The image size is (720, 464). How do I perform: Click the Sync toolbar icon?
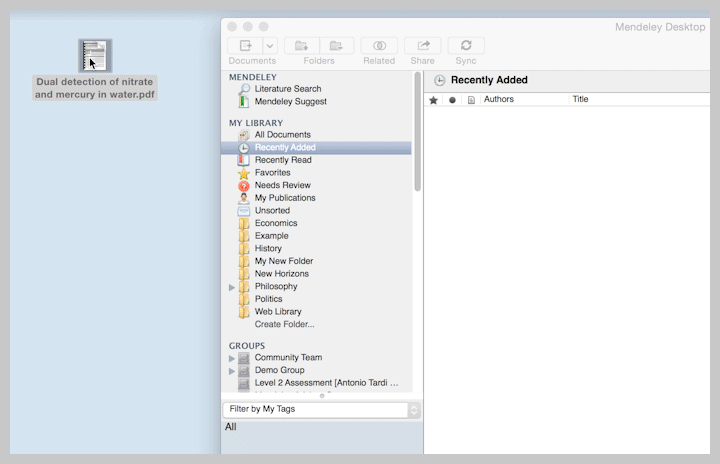pos(466,45)
